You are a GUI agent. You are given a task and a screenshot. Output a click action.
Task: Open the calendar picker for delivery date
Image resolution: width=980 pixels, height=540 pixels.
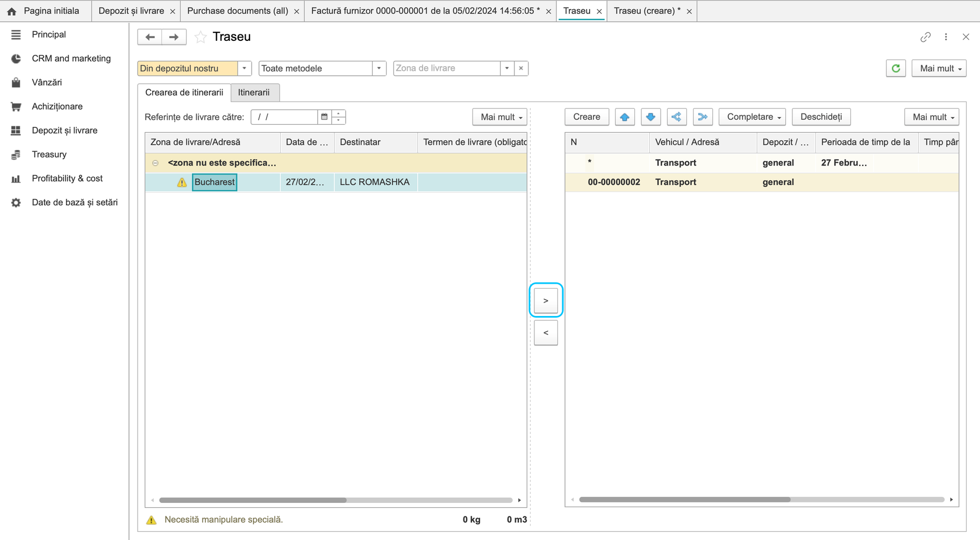(324, 117)
